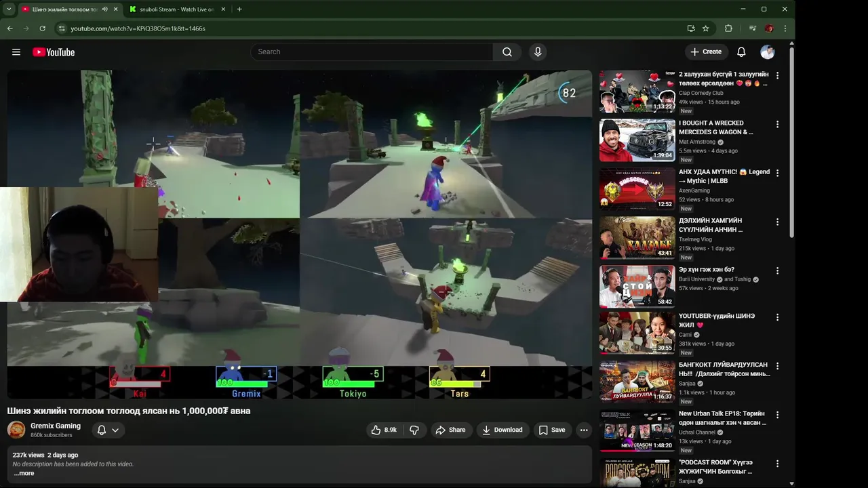
Task: Open the tab search dropdown arrow
Action: pos(9,9)
